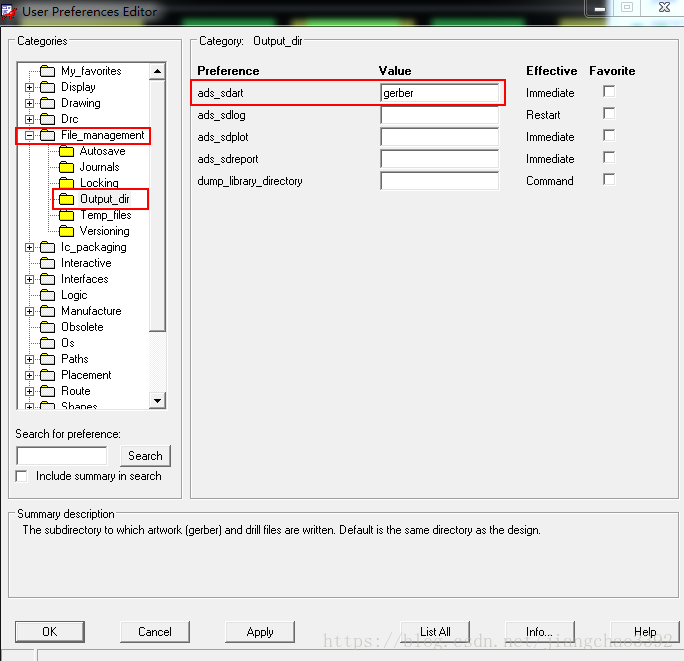Viewport: 684px width, 661px height.
Task: Expand the Display category
Action: pos(29,87)
